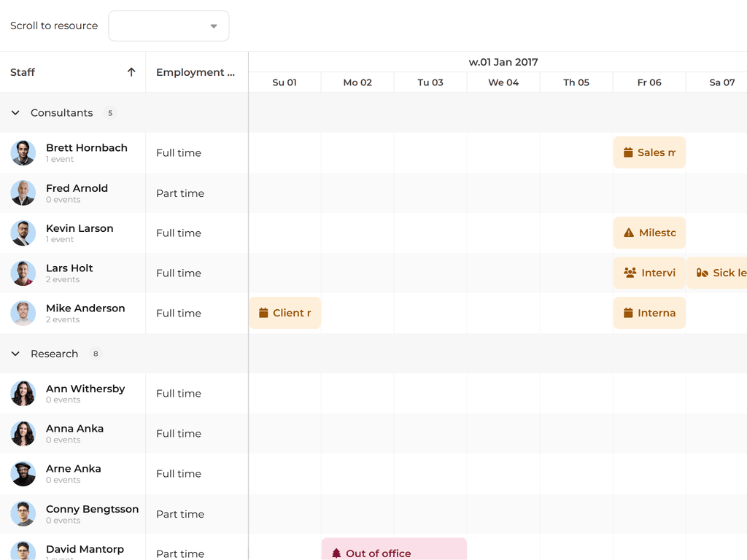
Task: Click the Staff column sort arrow
Action: pos(131,72)
